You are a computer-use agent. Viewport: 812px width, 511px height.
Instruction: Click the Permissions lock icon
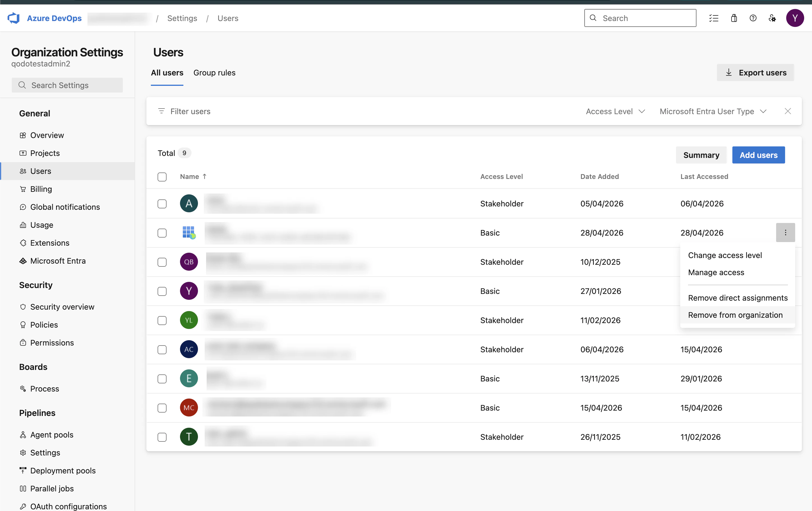[x=23, y=342]
